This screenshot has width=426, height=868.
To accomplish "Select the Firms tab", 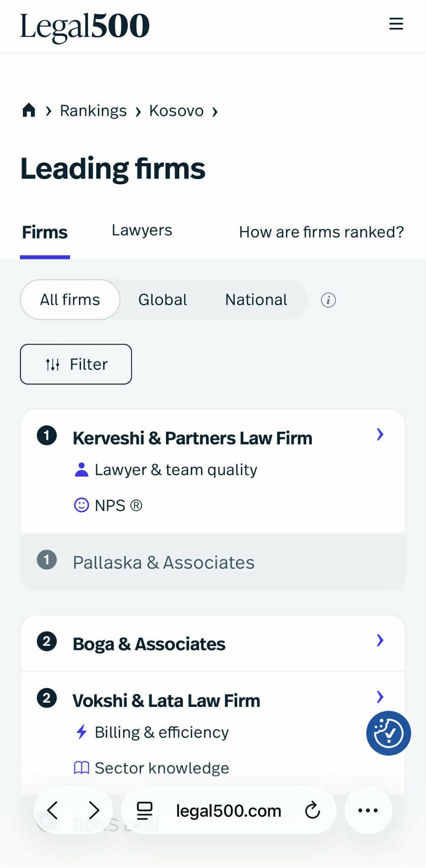I will click(45, 232).
